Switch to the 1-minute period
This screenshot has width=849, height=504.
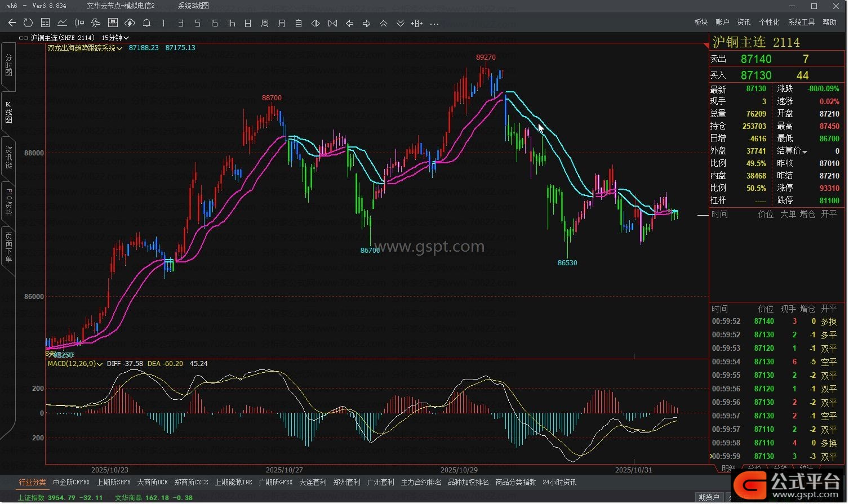pyautogui.click(x=163, y=23)
